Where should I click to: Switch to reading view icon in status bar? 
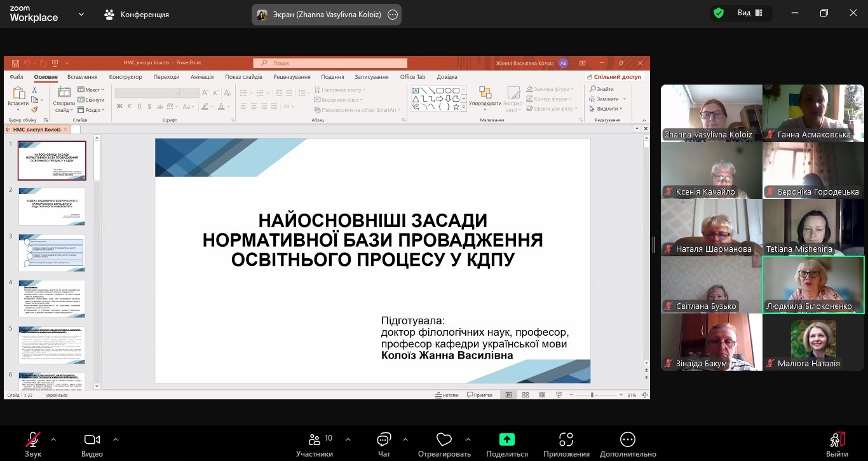click(541, 395)
